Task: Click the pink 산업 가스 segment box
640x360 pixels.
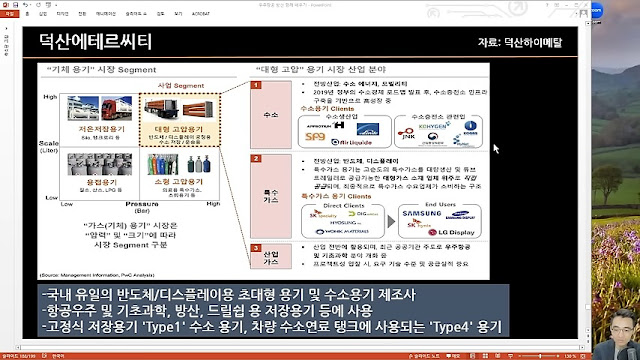Action: tap(271, 256)
